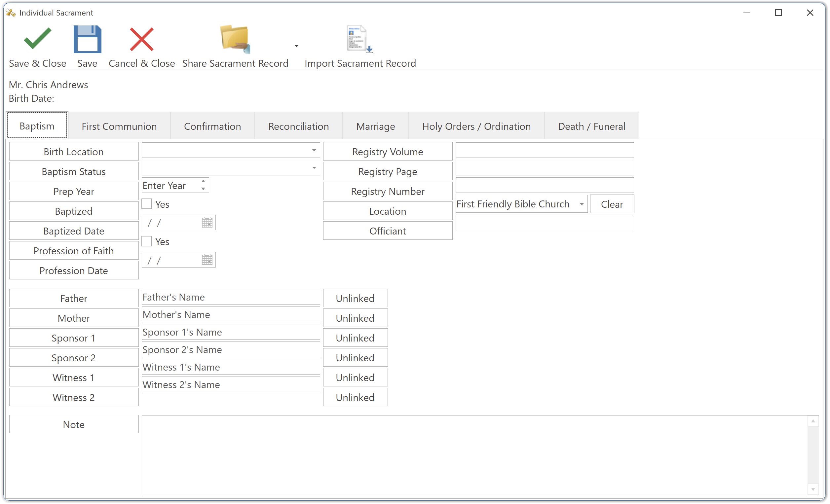This screenshot has height=504, width=830.
Task: Expand the Baptism Status dropdown
Action: click(x=314, y=168)
